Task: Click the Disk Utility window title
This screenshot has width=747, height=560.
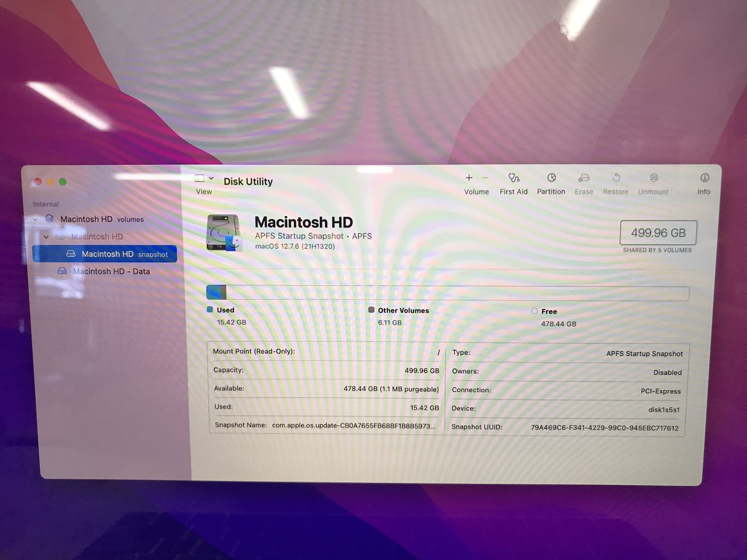Action: 248,182
